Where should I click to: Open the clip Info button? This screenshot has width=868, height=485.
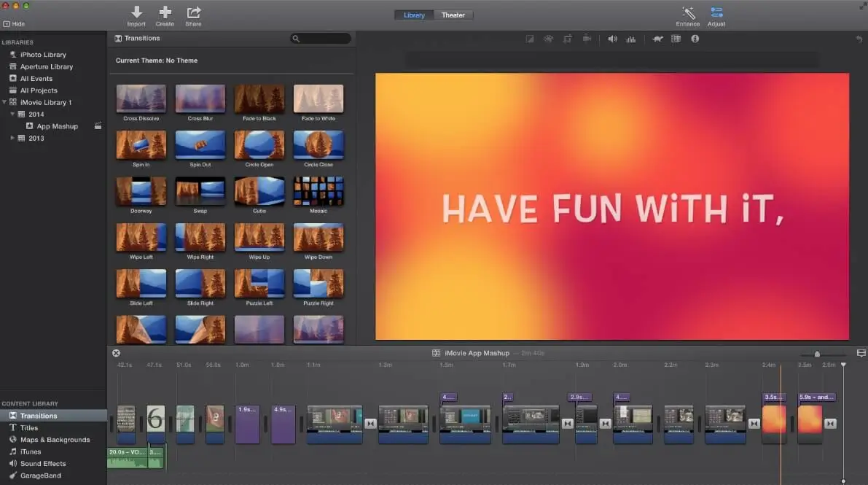695,39
